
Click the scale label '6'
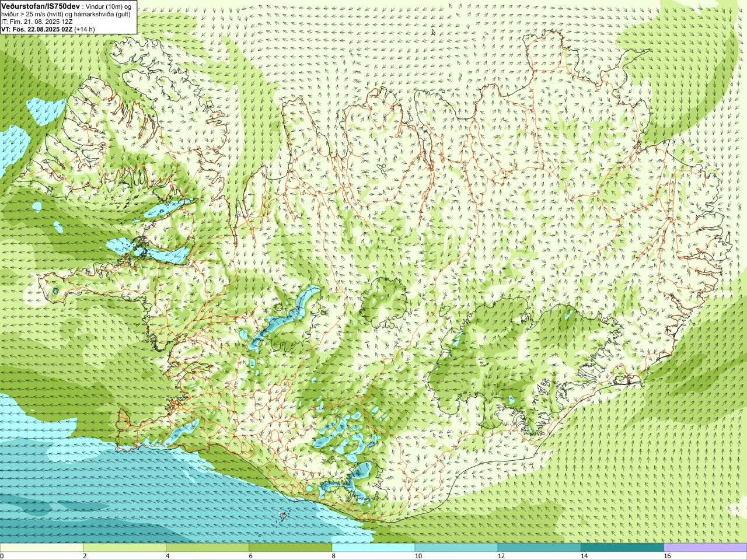pos(250,556)
